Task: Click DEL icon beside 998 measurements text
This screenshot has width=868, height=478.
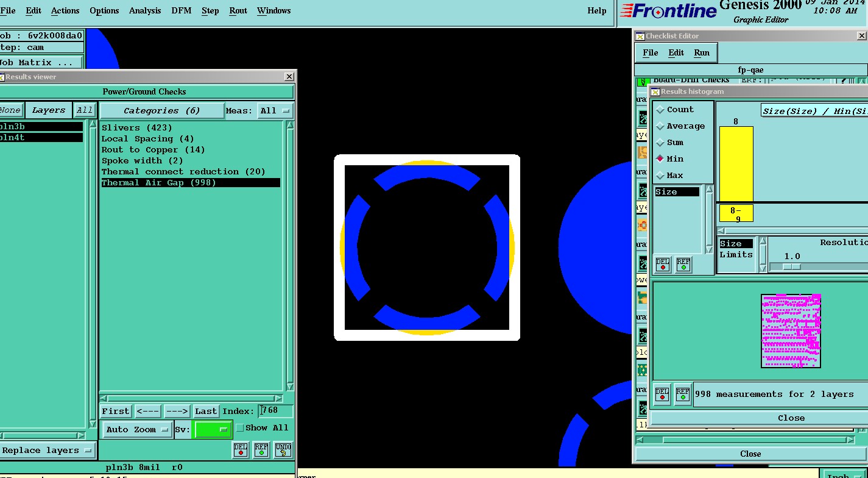Action: [662, 394]
